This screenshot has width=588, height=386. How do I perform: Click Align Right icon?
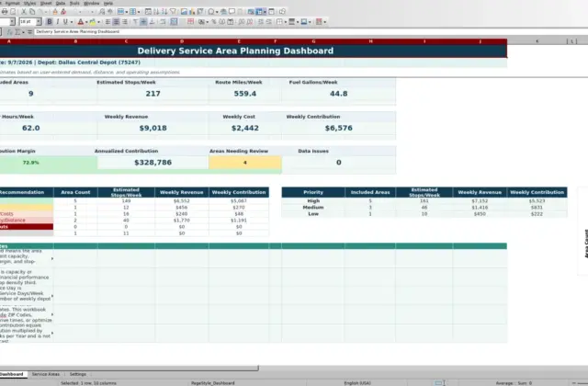(125, 22)
